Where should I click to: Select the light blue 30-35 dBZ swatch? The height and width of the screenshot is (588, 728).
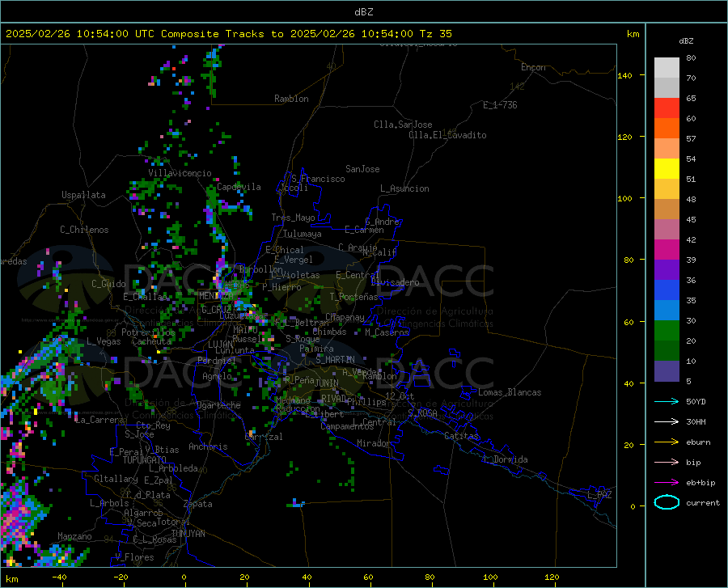[x=667, y=311]
